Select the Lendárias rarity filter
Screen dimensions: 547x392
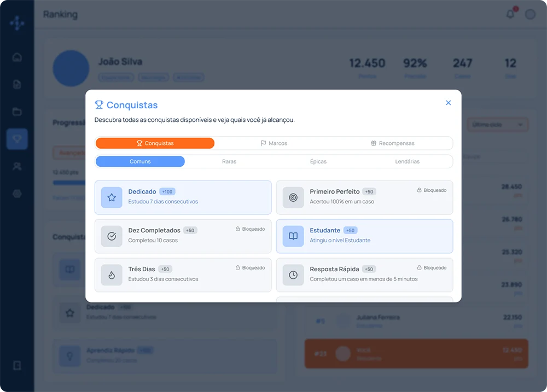(407, 161)
